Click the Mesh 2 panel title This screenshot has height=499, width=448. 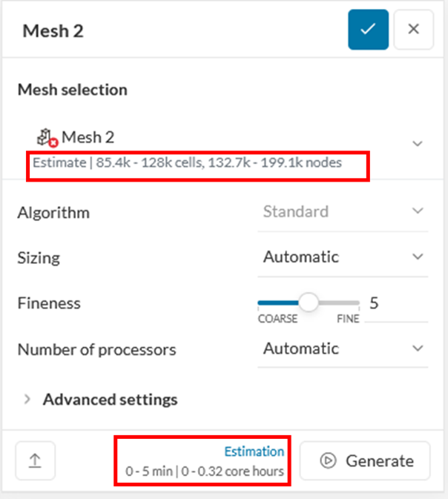[52, 30]
